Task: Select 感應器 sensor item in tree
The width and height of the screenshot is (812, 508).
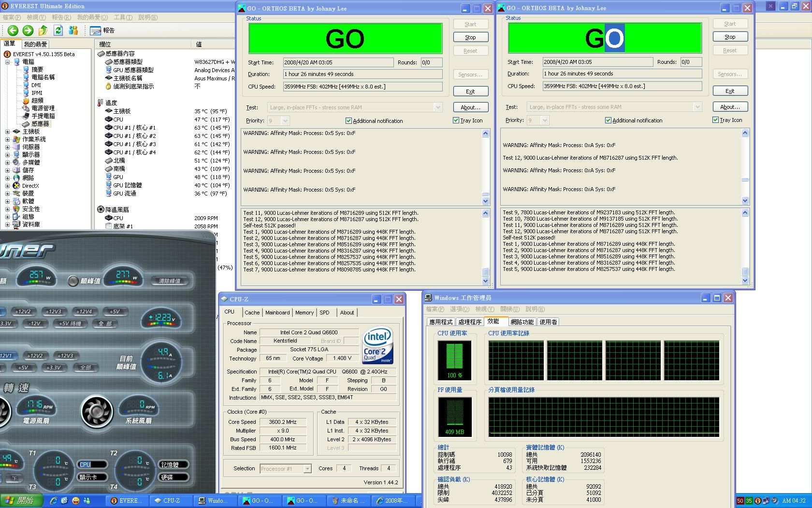Action: pyautogui.click(x=40, y=124)
